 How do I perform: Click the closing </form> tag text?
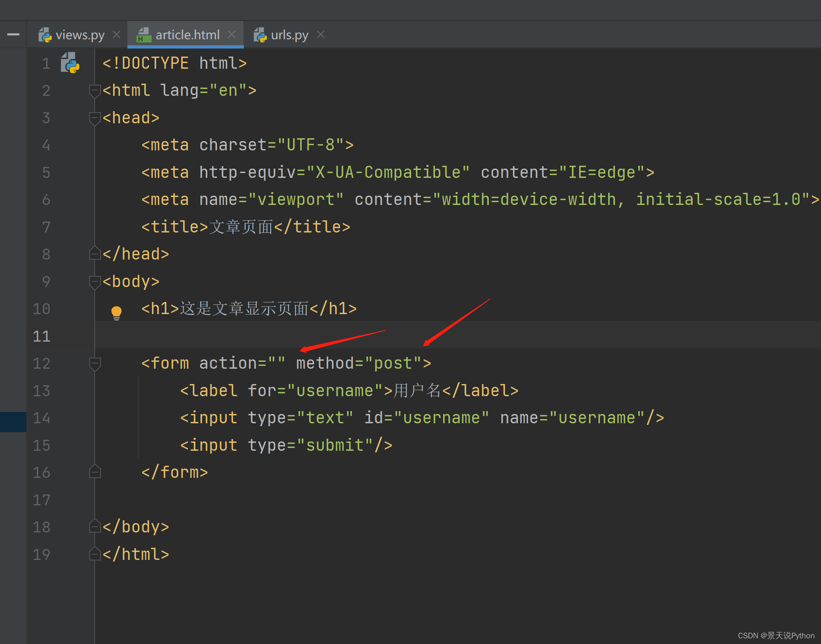pyautogui.click(x=174, y=472)
